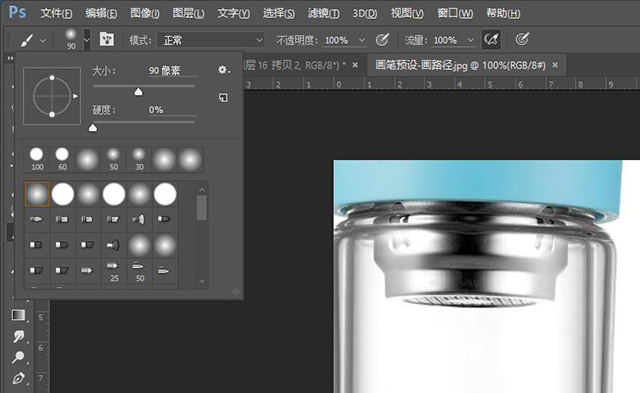Open the 帮助(H) menu
This screenshot has width=640, height=393.
pyautogui.click(x=503, y=13)
